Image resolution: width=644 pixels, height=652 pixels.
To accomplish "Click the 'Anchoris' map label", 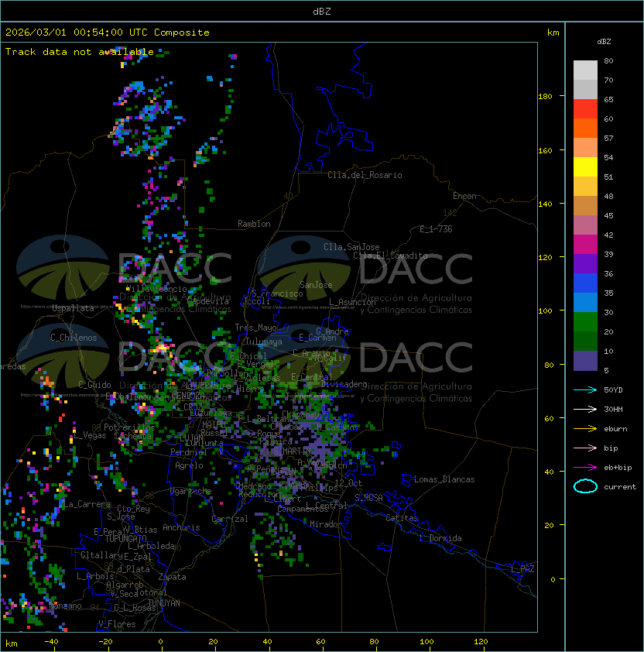I will pyautogui.click(x=181, y=527).
